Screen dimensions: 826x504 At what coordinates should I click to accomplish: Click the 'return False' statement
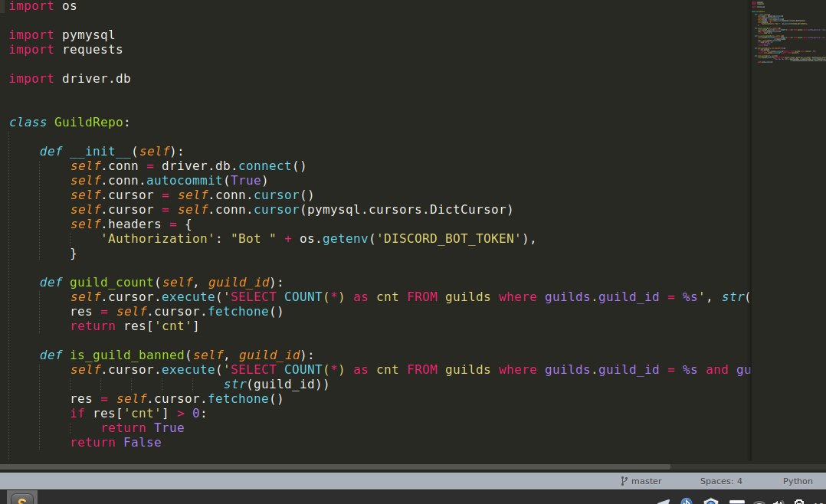click(116, 443)
